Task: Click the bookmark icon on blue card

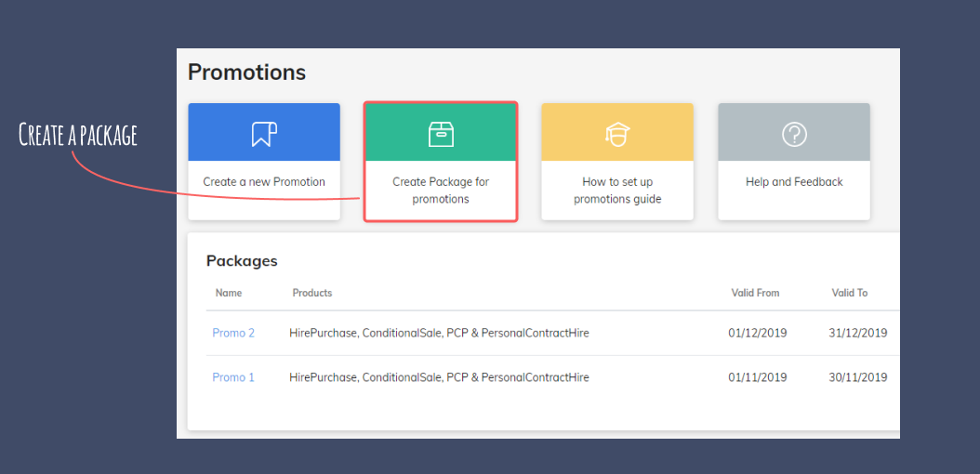Action: [x=264, y=134]
